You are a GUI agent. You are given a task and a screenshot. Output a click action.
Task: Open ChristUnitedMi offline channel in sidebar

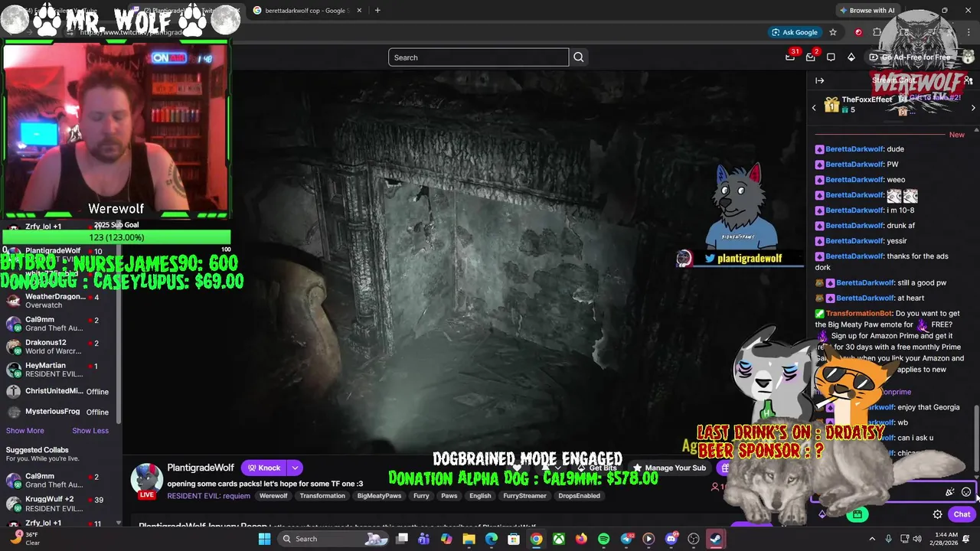(x=60, y=391)
